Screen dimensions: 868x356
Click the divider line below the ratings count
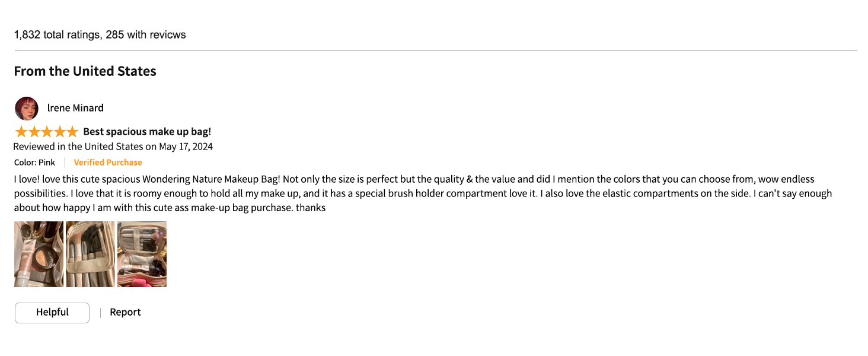pyautogui.click(x=436, y=51)
